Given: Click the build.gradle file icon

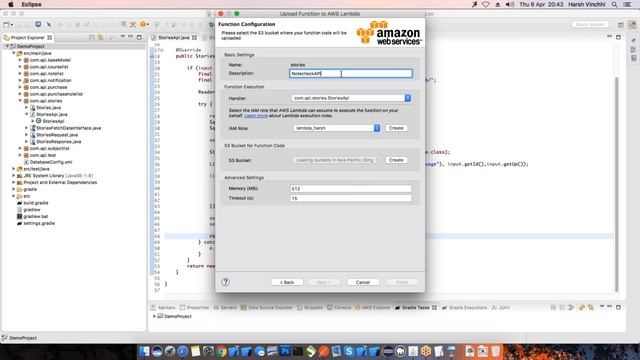Looking at the screenshot, I should coord(19,203).
